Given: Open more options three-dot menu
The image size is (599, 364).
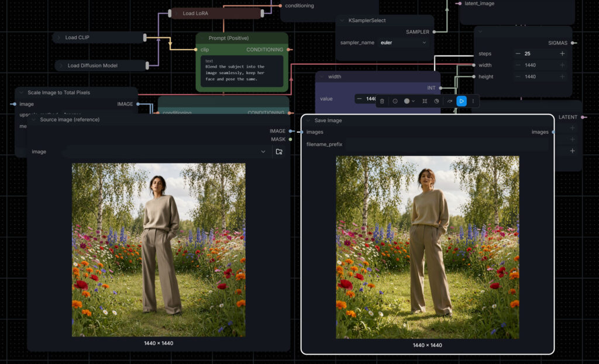Looking at the screenshot, I should point(473,101).
